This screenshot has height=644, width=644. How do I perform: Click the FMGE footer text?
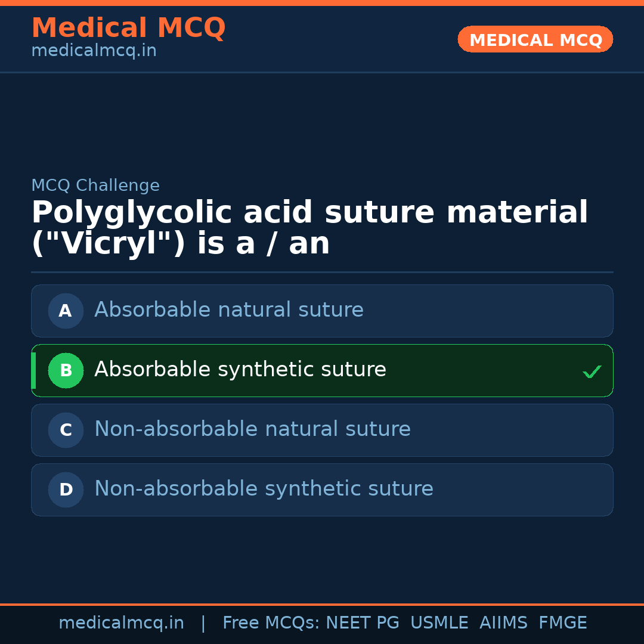coord(562,623)
